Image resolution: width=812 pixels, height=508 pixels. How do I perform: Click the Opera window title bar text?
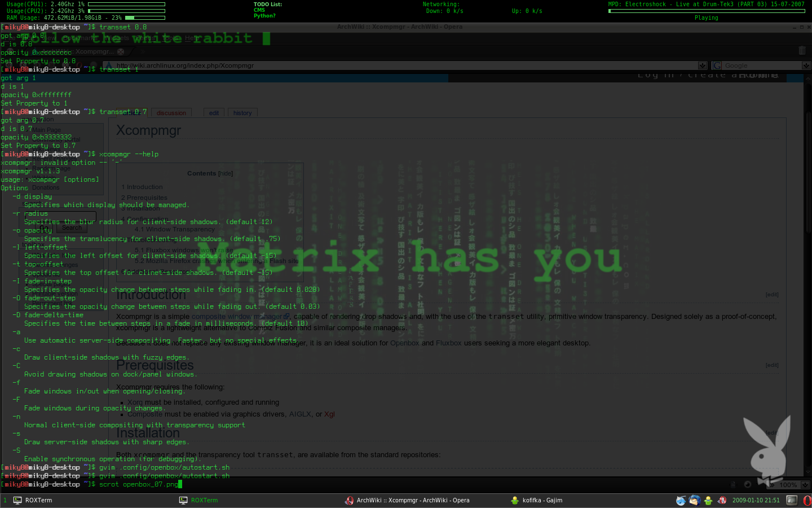(x=400, y=27)
